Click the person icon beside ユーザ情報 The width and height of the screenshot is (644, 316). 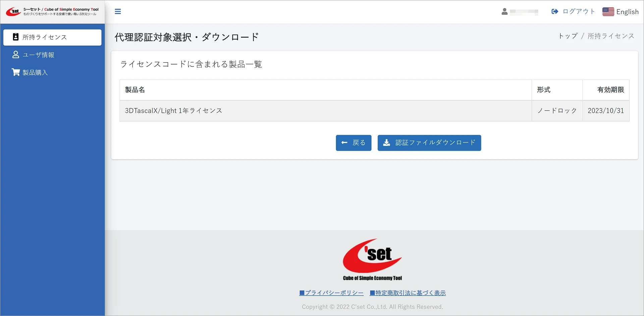[16, 55]
